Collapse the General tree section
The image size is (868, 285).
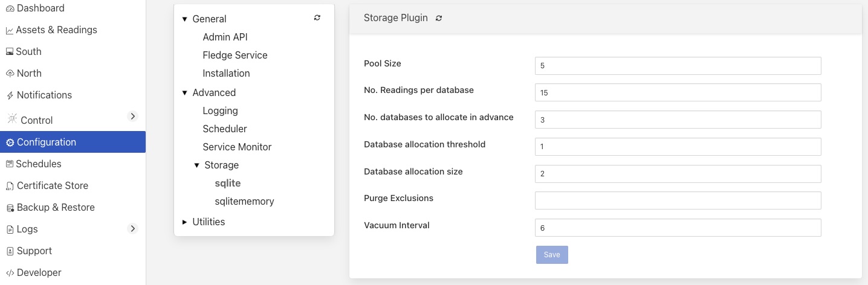[x=184, y=19]
